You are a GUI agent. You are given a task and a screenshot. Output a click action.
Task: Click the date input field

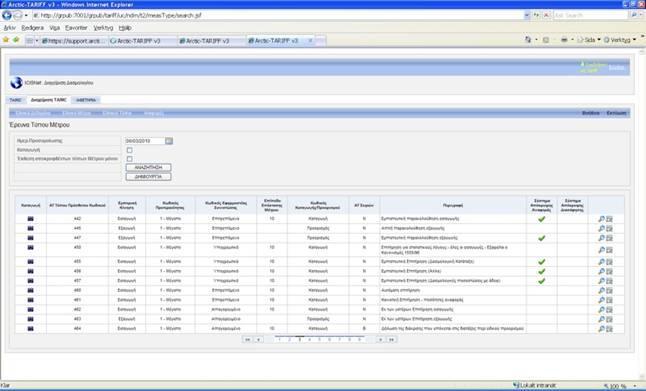145,141
